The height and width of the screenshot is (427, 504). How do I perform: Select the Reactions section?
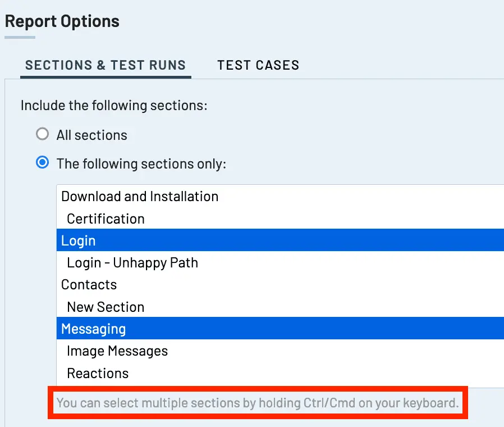280,373
